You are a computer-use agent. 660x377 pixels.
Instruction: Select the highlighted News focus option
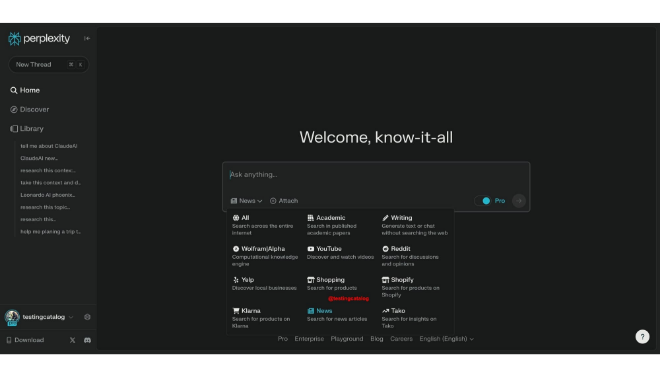point(337,315)
